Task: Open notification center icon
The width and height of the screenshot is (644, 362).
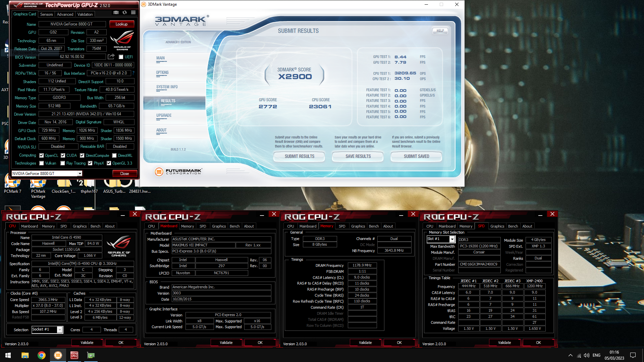Action: (x=633, y=355)
